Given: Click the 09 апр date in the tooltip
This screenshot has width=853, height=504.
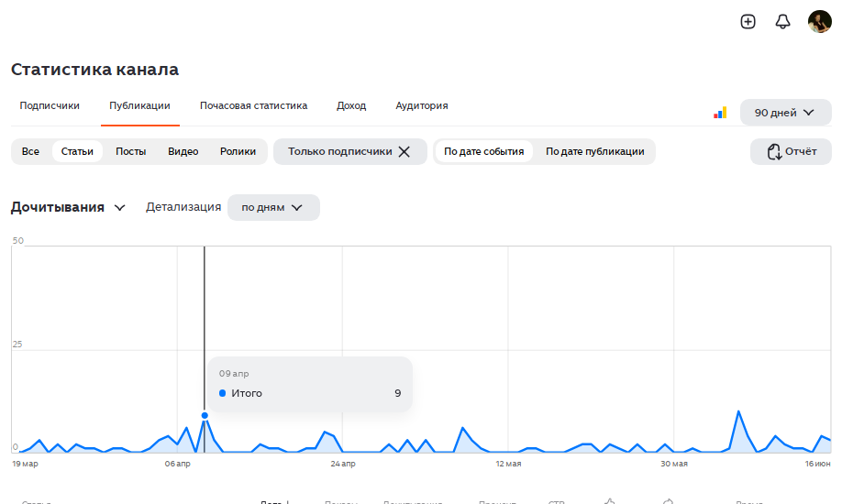Looking at the screenshot, I should pos(234,374).
